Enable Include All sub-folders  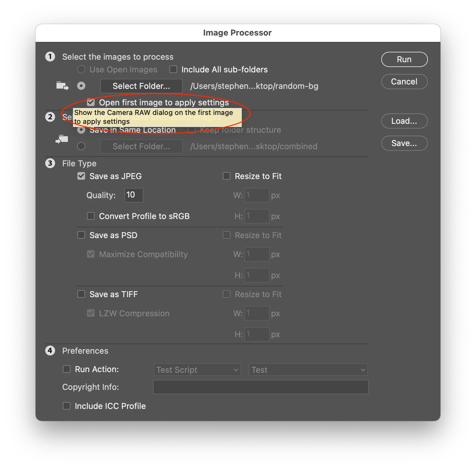(x=173, y=69)
